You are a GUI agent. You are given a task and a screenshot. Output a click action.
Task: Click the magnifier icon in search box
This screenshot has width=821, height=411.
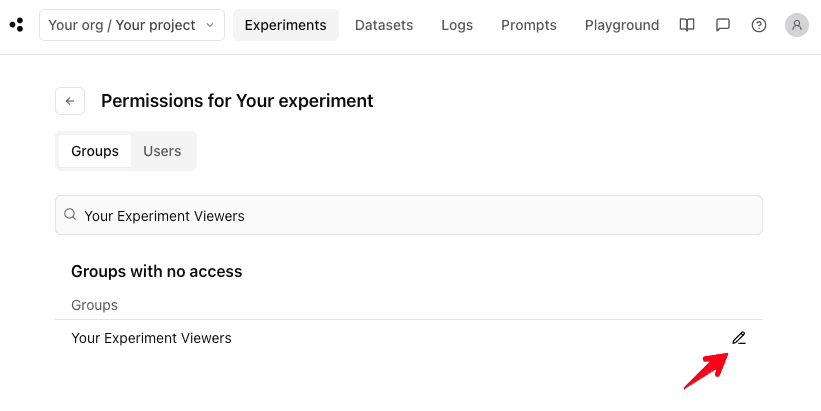[x=70, y=215]
